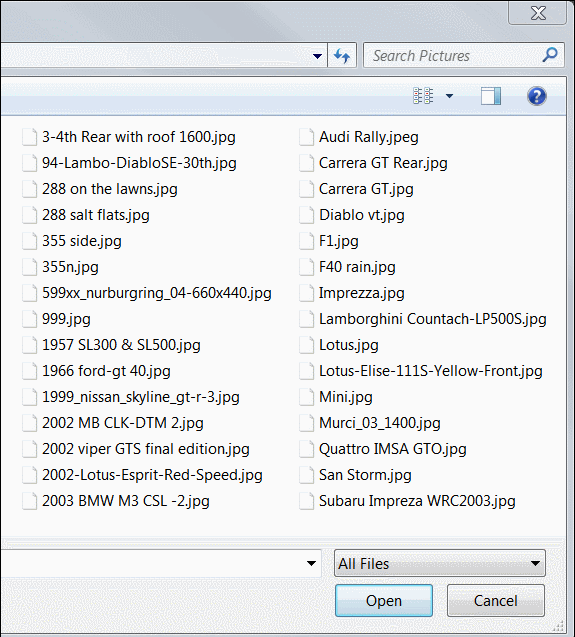Select file 288 on the lawns.jpg
The width and height of the screenshot is (575, 637).
click(x=100, y=189)
